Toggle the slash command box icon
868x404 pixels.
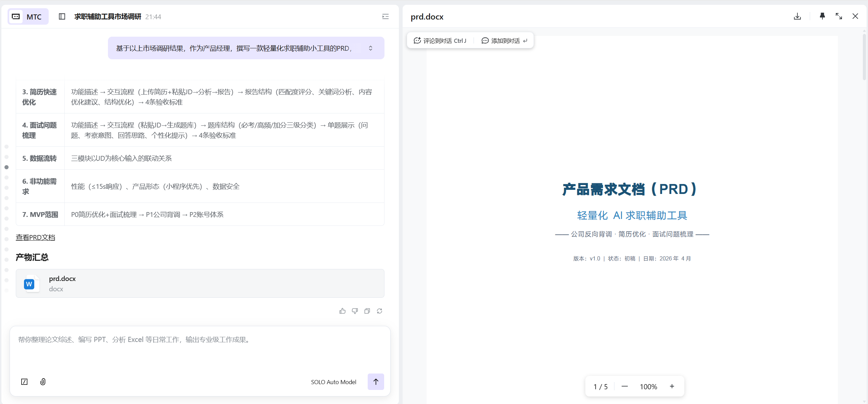pyautogui.click(x=24, y=382)
